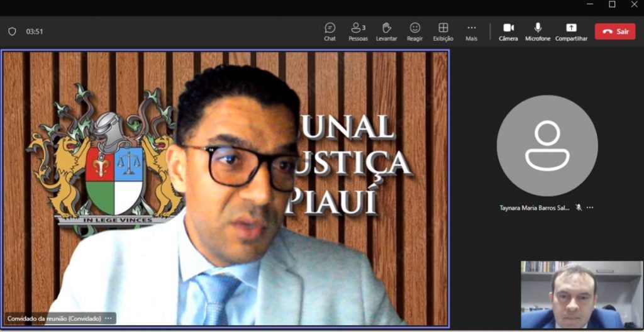Leave the meeting using the Sair button
The width and height of the screenshot is (644, 332).
tap(615, 31)
